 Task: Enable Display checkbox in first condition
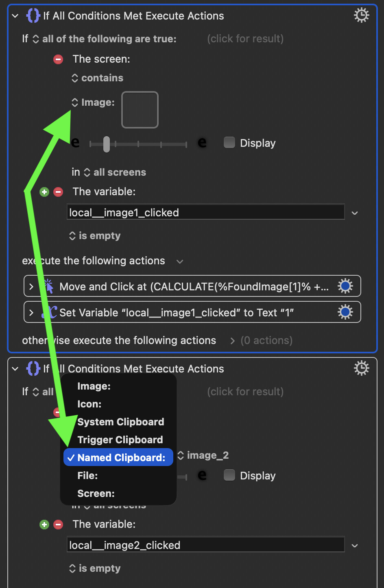(229, 143)
